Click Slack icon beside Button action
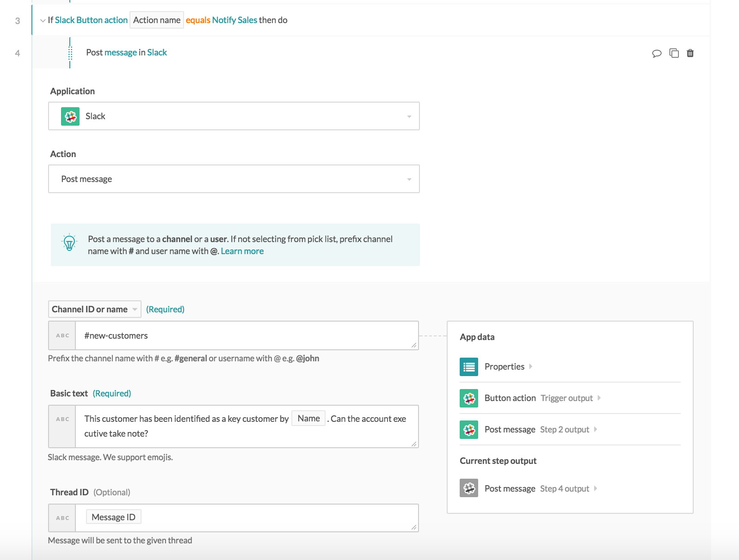The image size is (739, 560). pyautogui.click(x=469, y=398)
